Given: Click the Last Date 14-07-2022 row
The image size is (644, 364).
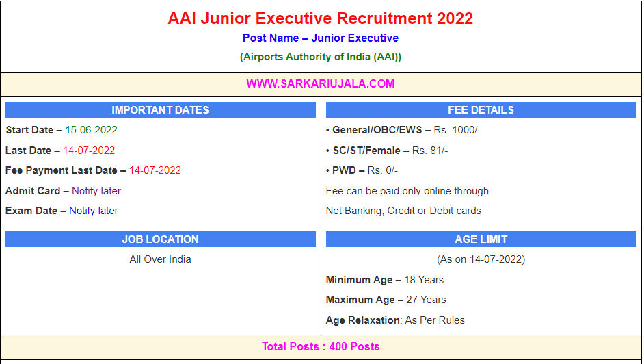Looking at the screenshot, I should click(x=60, y=151).
